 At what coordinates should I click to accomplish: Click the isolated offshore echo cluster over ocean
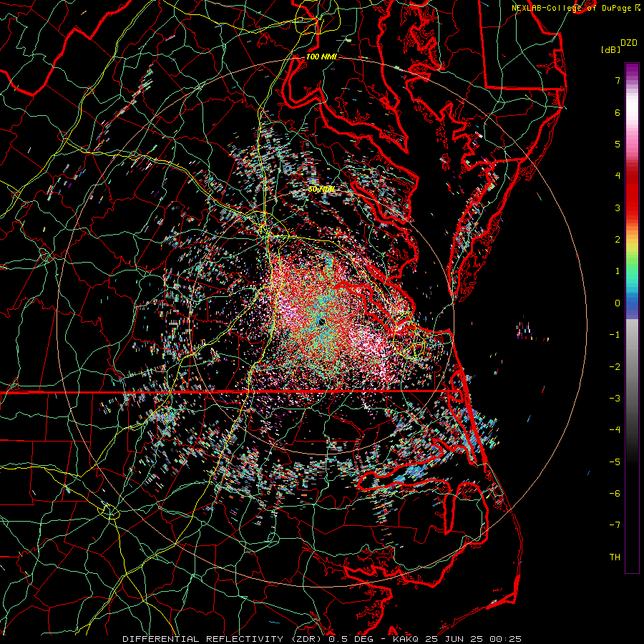pyautogui.click(x=525, y=330)
